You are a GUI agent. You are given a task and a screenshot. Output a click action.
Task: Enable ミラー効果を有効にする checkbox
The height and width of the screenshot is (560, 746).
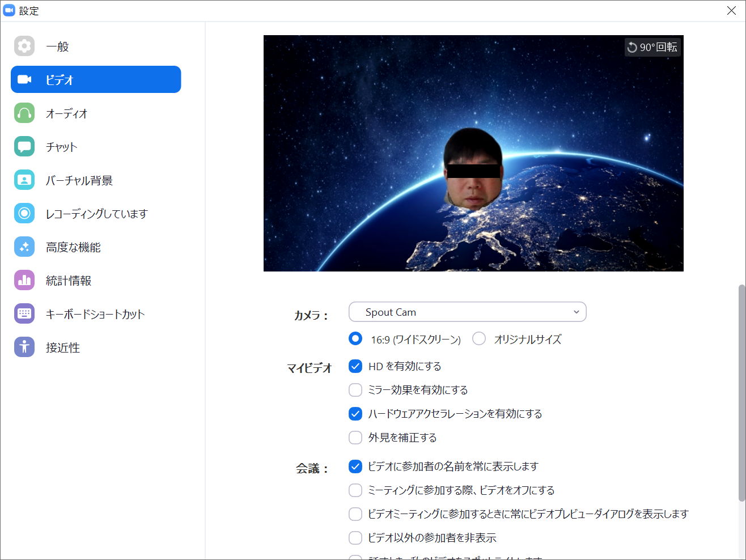355,390
